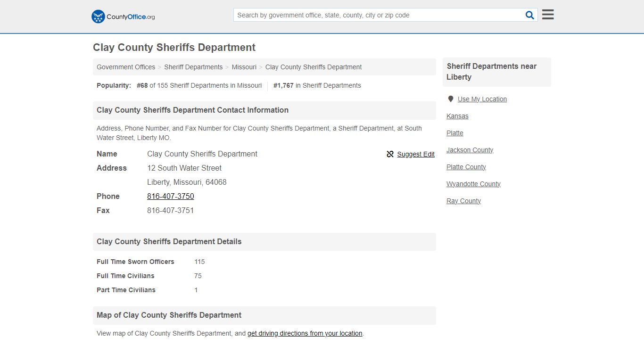Click Clay County Sheriffs Department breadcrumb
The height and width of the screenshot is (362, 644).
(314, 67)
